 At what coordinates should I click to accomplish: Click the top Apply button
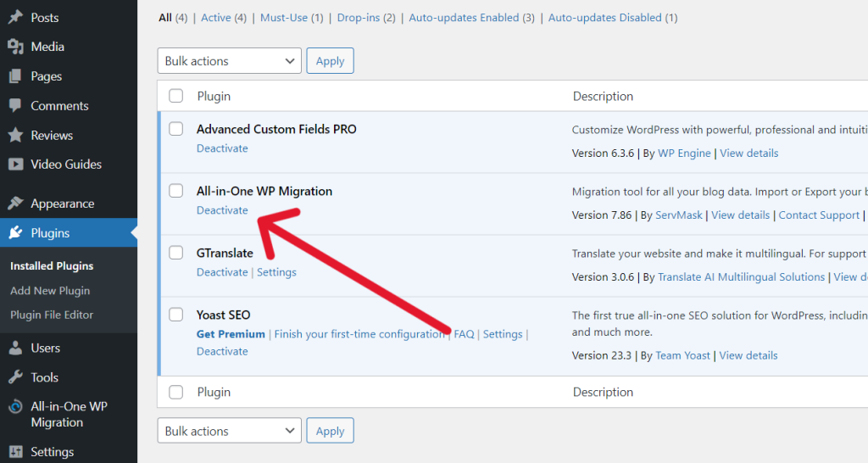pos(330,61)
